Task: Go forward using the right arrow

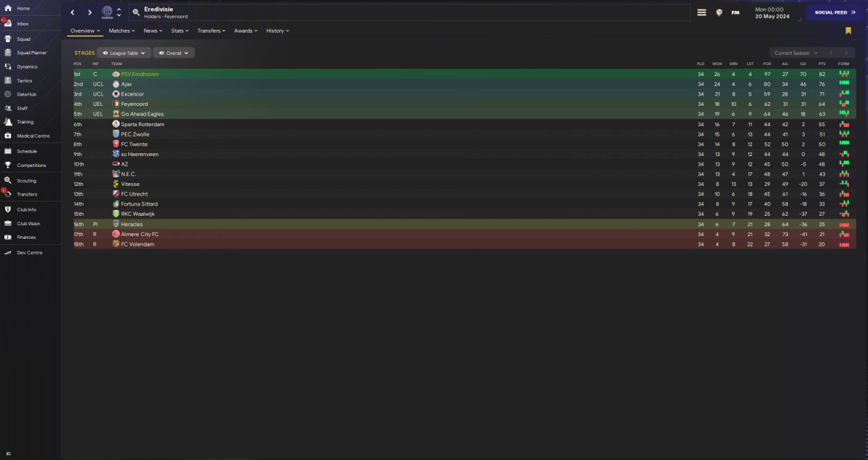Action: [90, 12]
